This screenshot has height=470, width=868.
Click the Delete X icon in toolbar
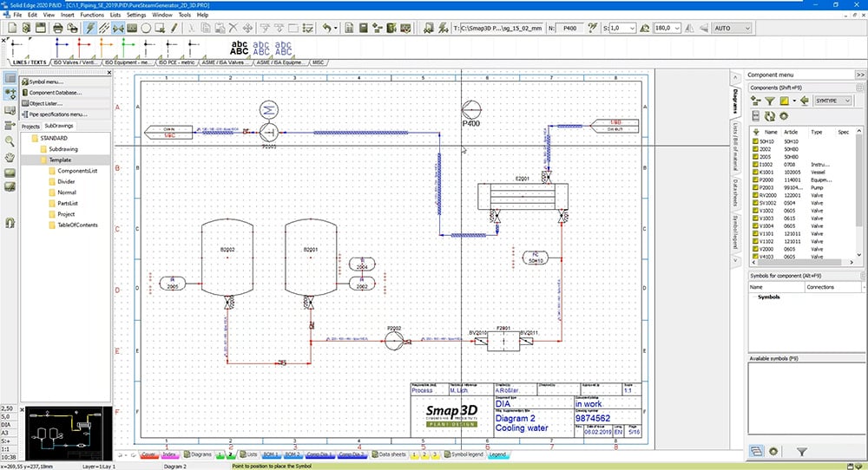(x=233, y=28)
